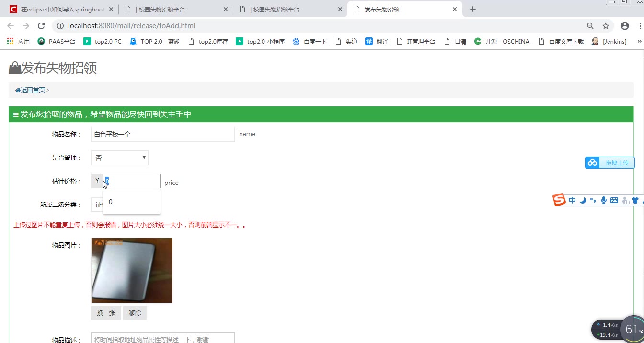Open the 翻译 bookmark
Image resolution: width=644 pixels, height=343 pixels.
(x=377, y=42)
